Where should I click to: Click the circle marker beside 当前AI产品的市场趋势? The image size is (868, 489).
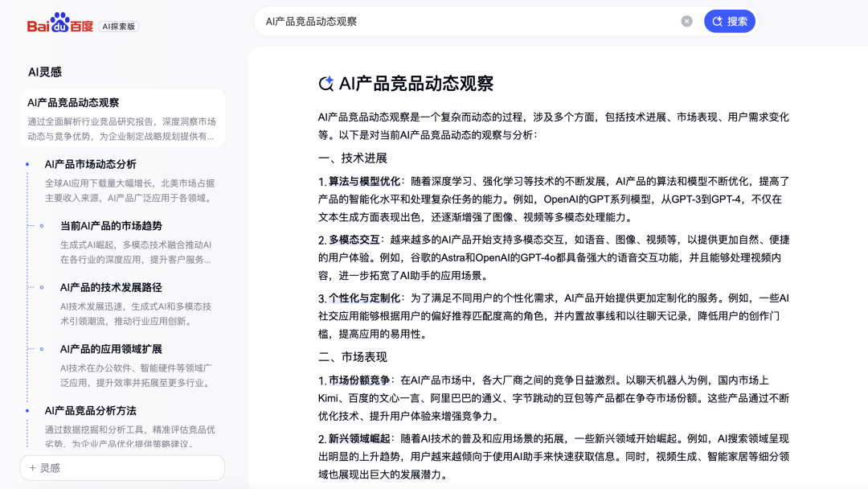coord(42,226)
